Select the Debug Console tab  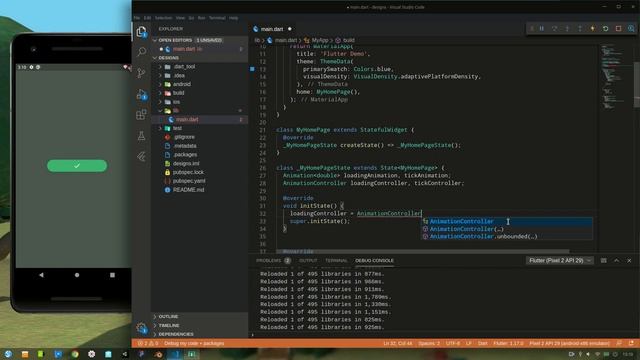click(374, 260)
